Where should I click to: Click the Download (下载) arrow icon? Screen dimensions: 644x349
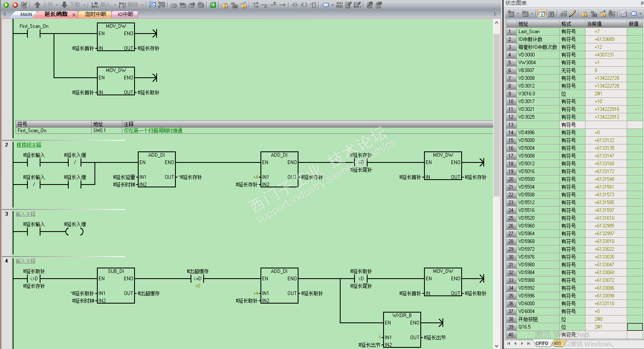point(64,5)
